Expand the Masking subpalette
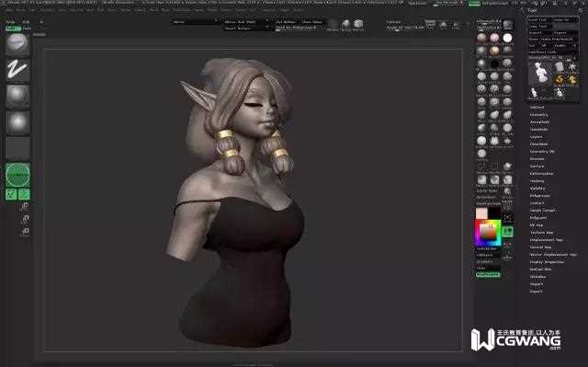Viewport: 588px width, 367px height. 537,181
